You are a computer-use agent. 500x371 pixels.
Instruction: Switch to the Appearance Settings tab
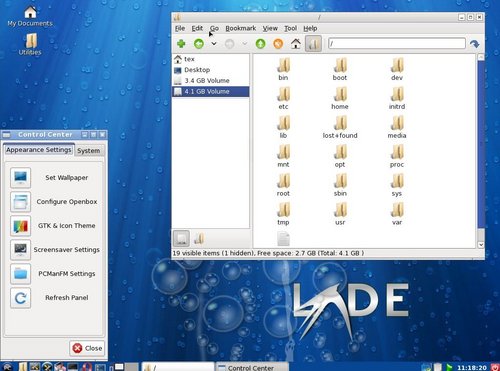click(39, 150)
